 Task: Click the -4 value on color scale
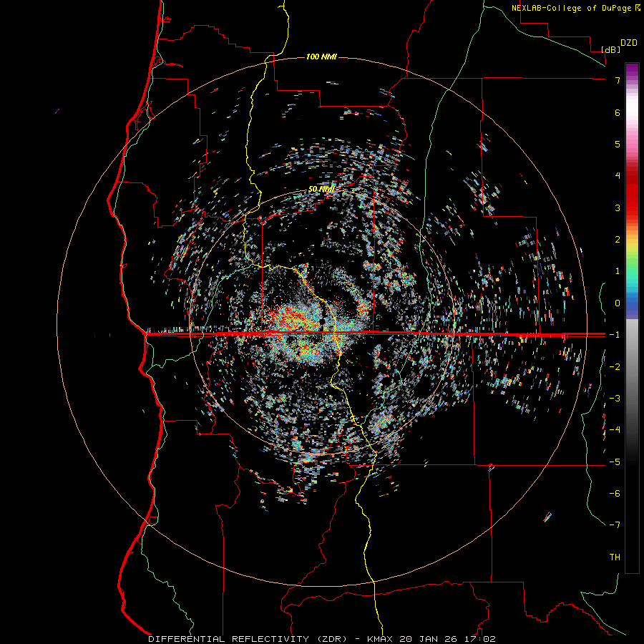(x=615, y=430)
